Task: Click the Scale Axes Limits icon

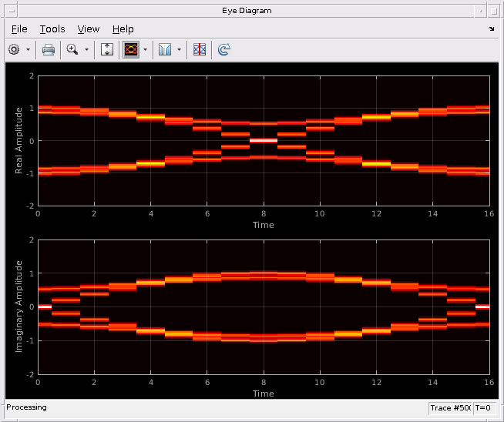Action: [107, 49]
